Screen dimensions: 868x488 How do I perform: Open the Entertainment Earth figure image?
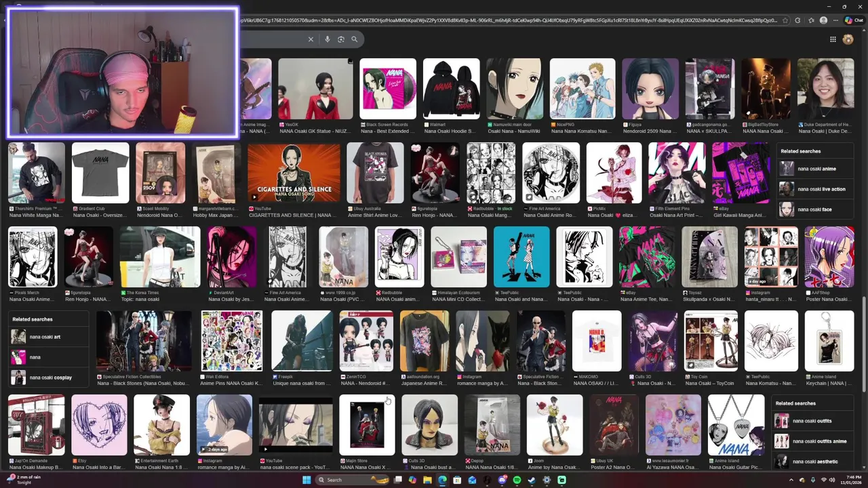point(161,425)
